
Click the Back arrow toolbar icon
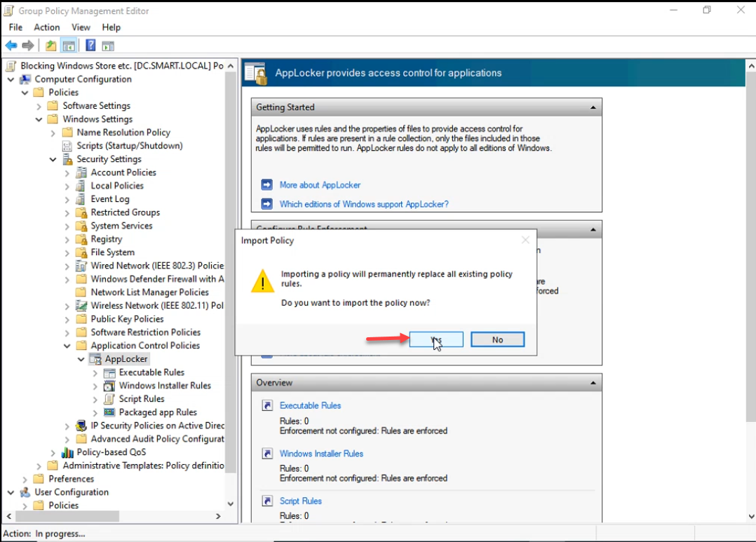11,46
